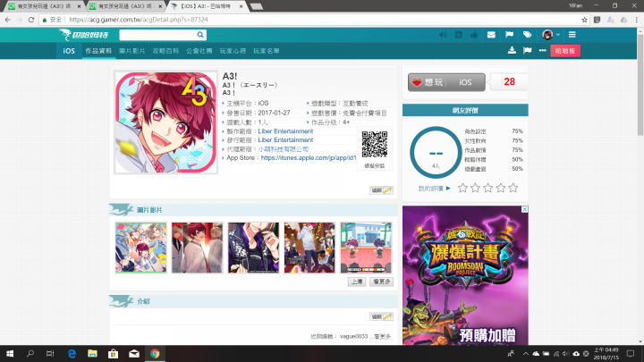Click the download icon in sub-navigation

pyautogui.click(x=512, y=50)
